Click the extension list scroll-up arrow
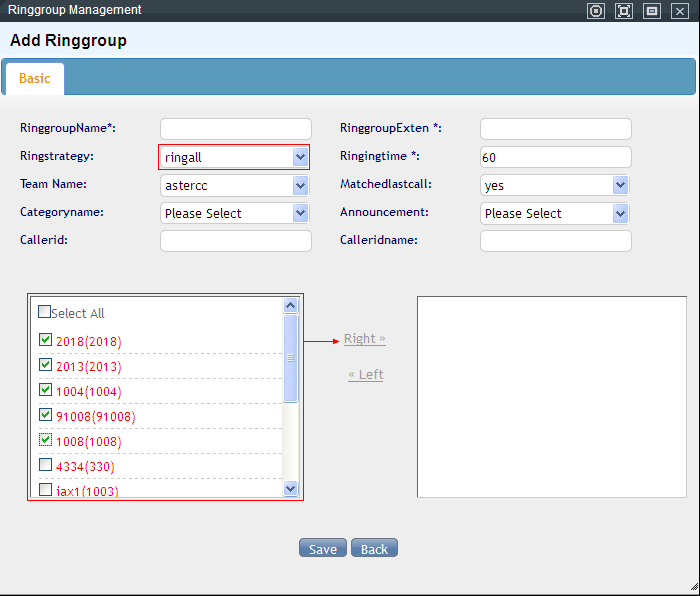Viewport: 700px width, 596px height. pos(291,306)
